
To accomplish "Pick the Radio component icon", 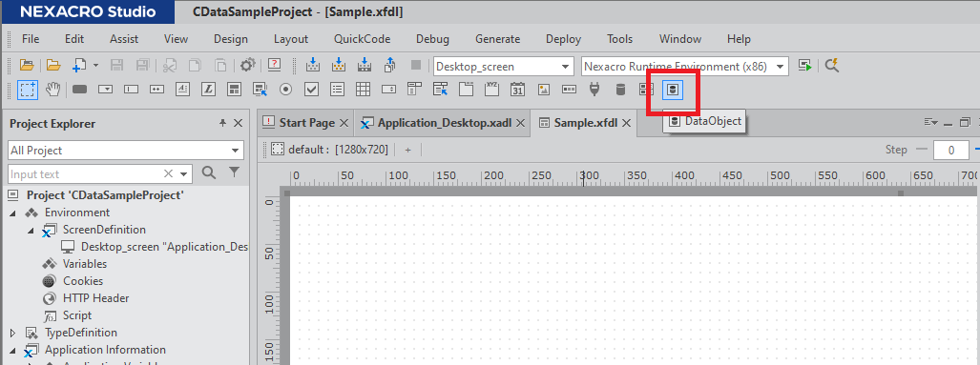I will click(286, 90).
